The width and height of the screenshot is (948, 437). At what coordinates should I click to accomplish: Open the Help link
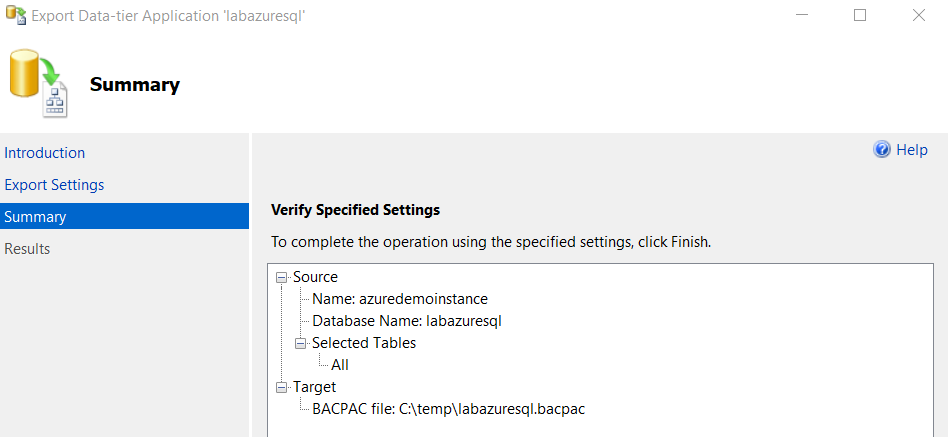point(911,150)
